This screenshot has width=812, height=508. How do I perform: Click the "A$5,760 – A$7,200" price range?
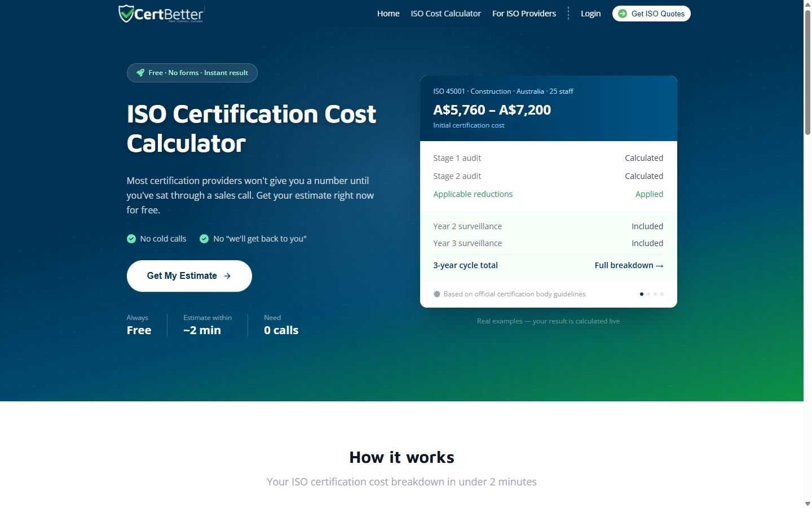click(492, 110)
